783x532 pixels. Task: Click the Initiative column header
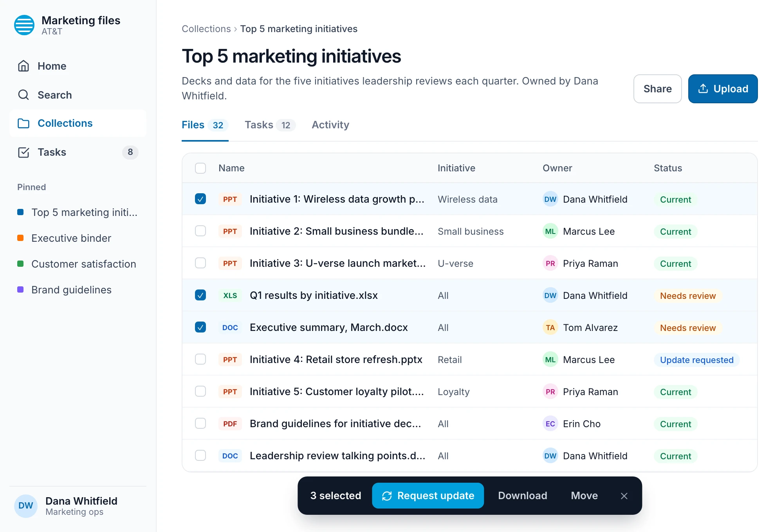456,168
